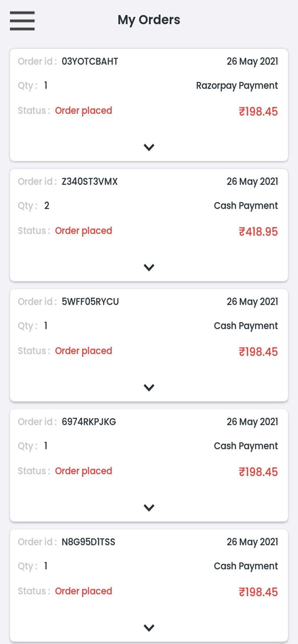Tap Cash Payment on order Z340ST3VMX
This screenshot has width=298, height=644.
(x=246, y=205)
